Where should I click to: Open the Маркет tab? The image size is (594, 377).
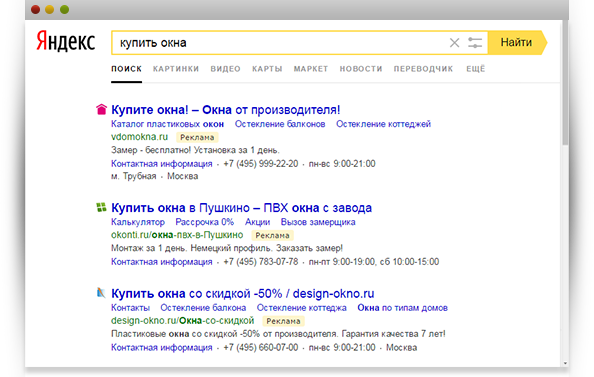coord(311,69)
